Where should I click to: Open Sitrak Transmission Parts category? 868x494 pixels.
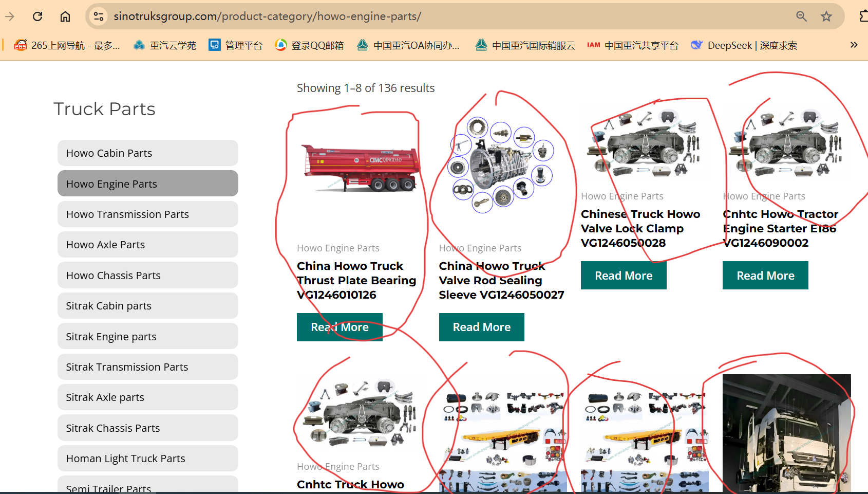click(x=148, y=367)
